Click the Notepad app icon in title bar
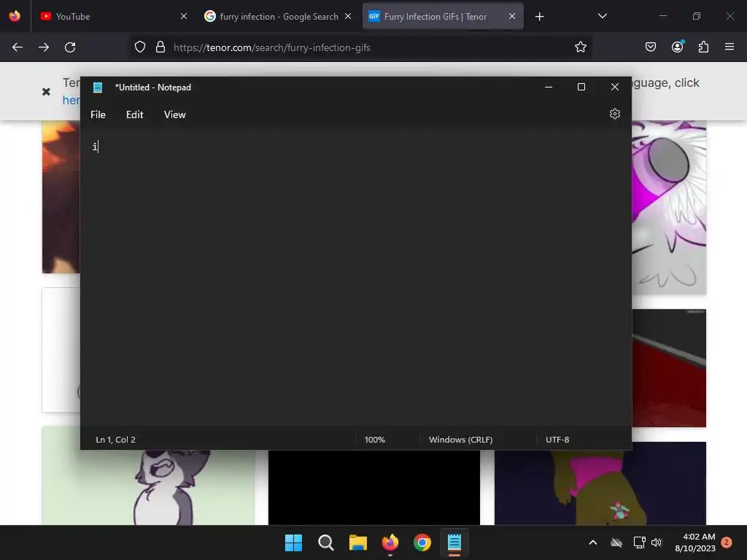This screenshot has height=560, width=747. pyautogui.click(x=98, y=87)
